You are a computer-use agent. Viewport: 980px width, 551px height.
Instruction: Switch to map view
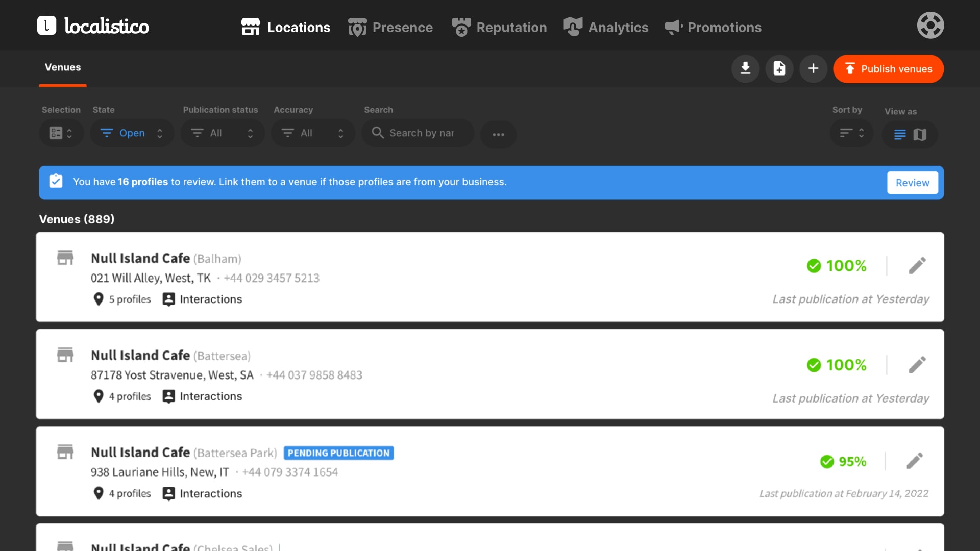click(x=920, y=134)
